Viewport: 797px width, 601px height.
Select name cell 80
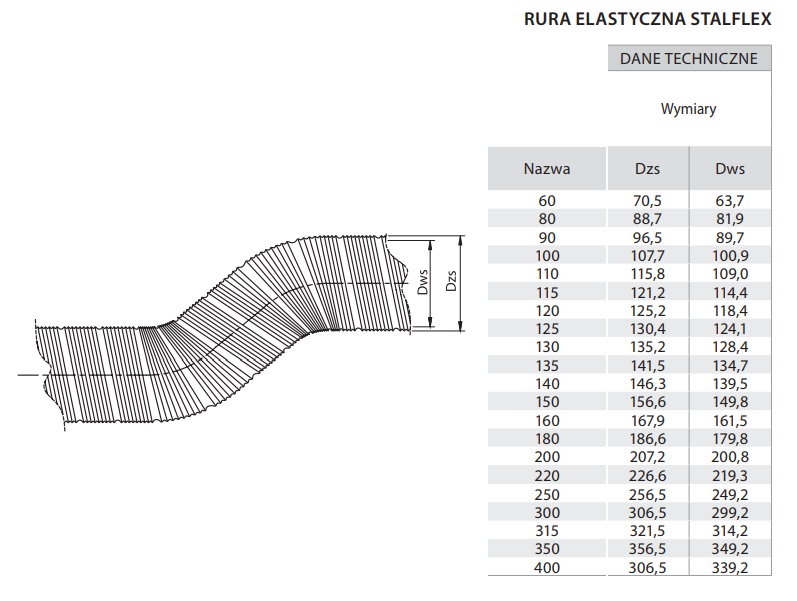[547, 219]
